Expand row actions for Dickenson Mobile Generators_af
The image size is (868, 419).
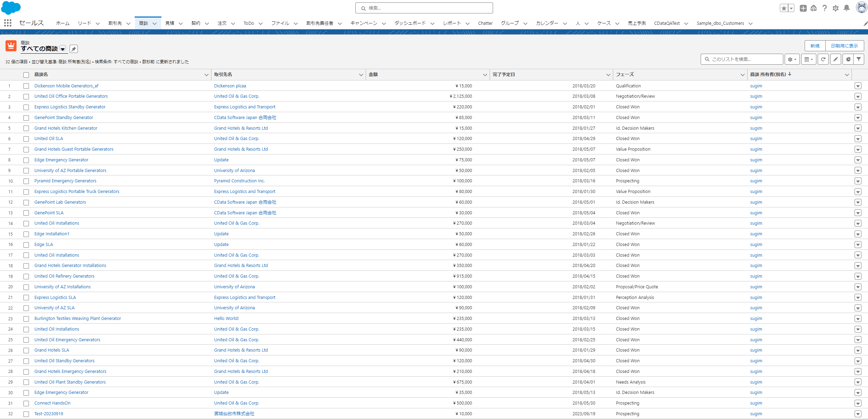(858, 86)
